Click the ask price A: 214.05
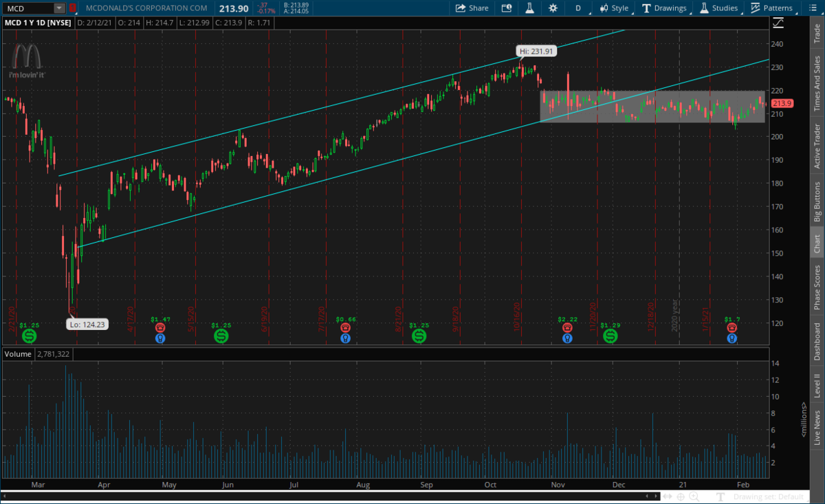Viewport: 825px width, 504px height. 296,12
